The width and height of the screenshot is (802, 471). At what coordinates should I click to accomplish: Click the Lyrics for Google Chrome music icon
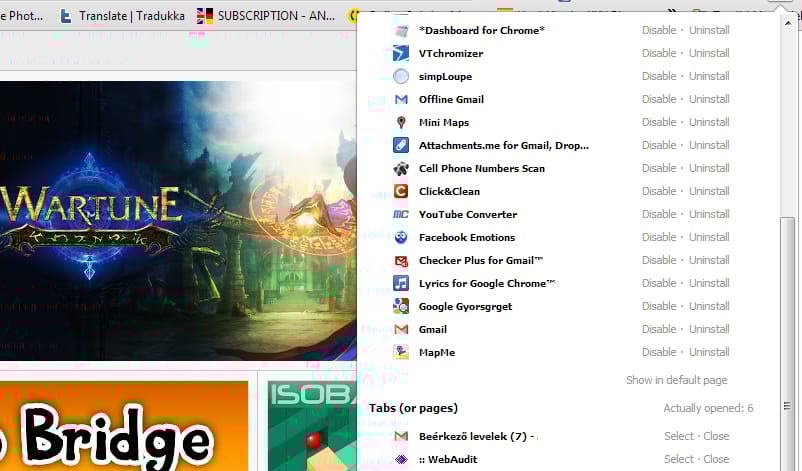[x=401, y=283]
